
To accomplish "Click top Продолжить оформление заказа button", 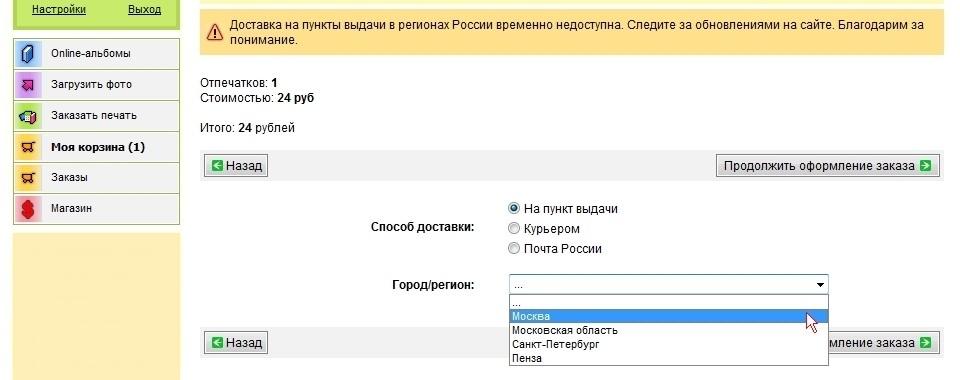I will [827, 166].
